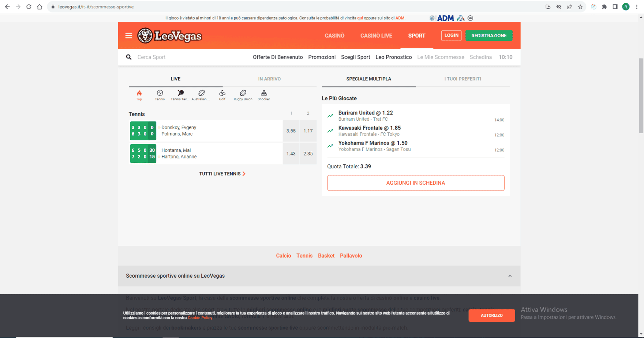This screenshot has width=644, height=338.
Task: Open the Calcio link
Action: [x=284, y=256]
